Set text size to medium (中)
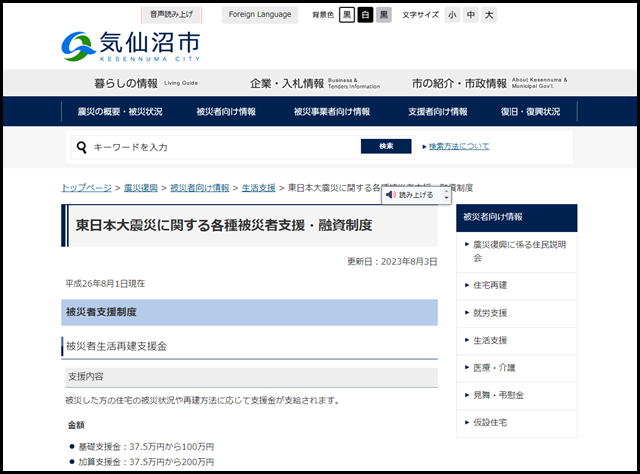 470,15
